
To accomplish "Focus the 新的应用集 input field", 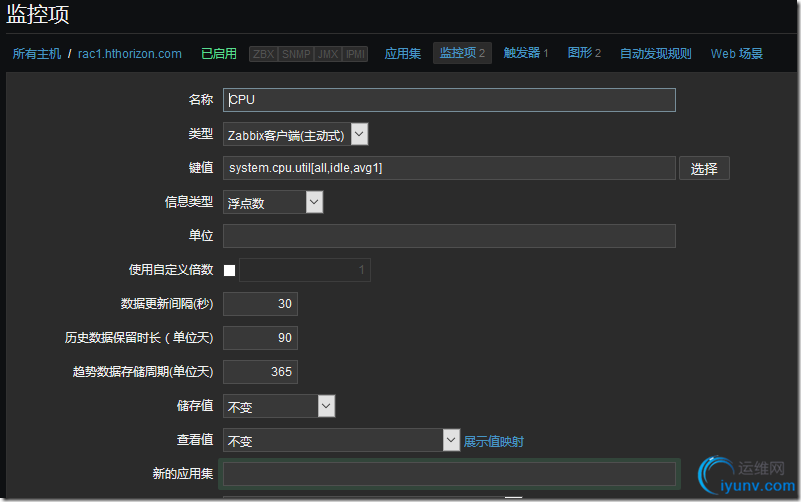I will coord(449,474).
